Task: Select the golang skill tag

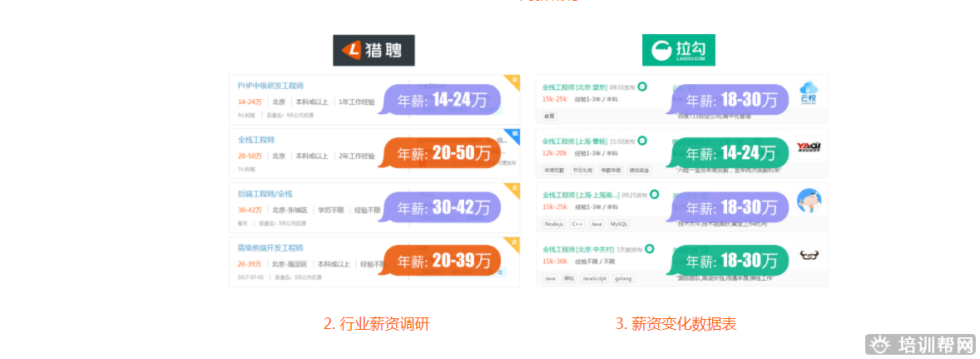Action: (x=624, y=278)
